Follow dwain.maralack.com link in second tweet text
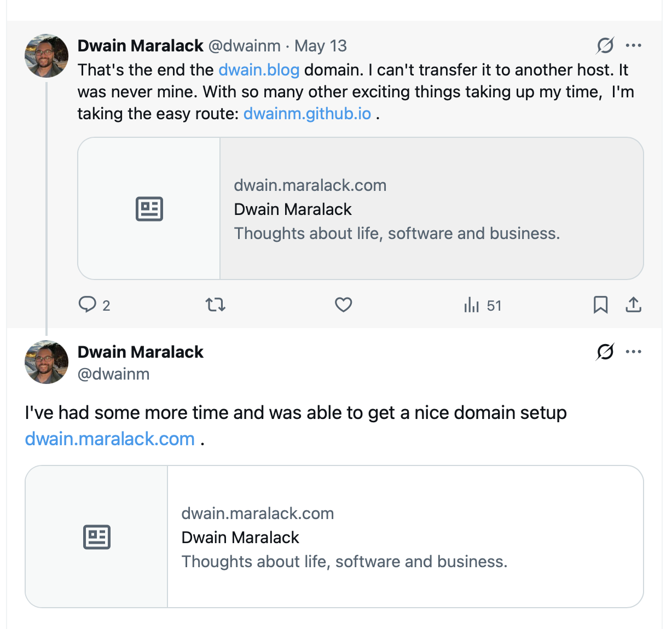Image resolution: width=672 pixels, height=629 pixels. [110, 439]
